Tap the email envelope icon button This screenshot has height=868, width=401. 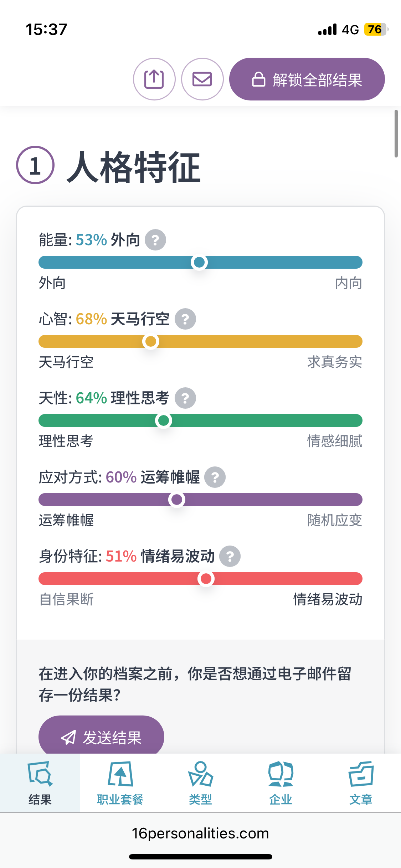(x=202, y=79)
